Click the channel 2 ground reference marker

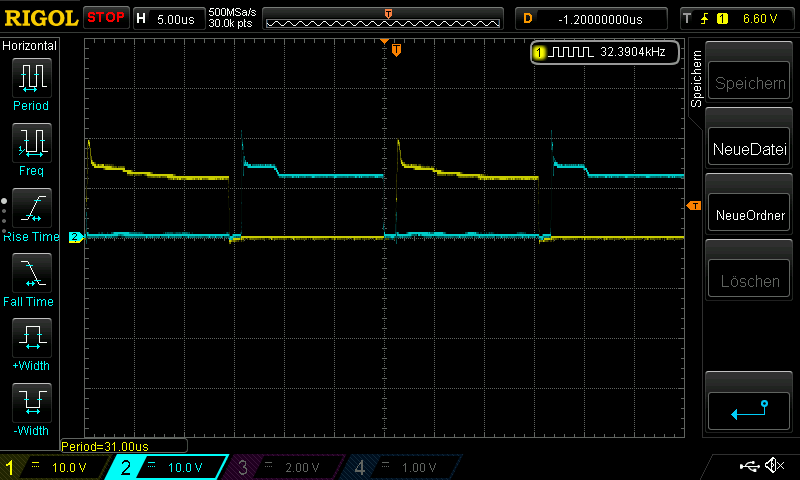76,237
